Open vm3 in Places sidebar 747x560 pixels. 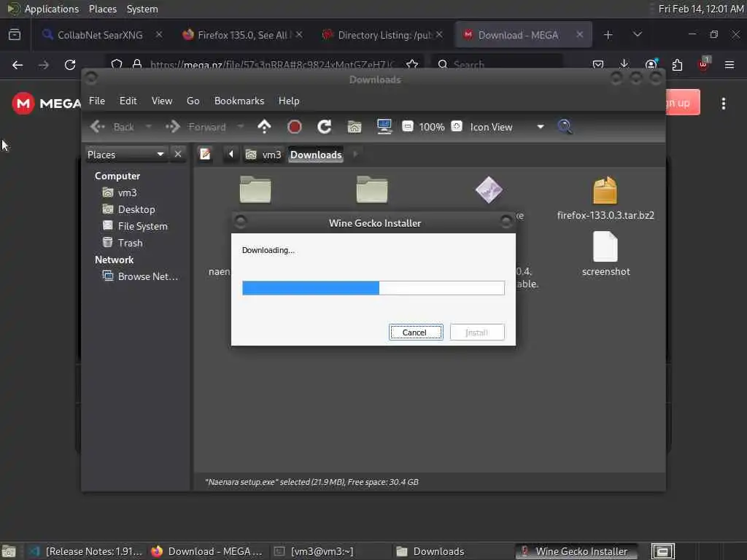120,192
